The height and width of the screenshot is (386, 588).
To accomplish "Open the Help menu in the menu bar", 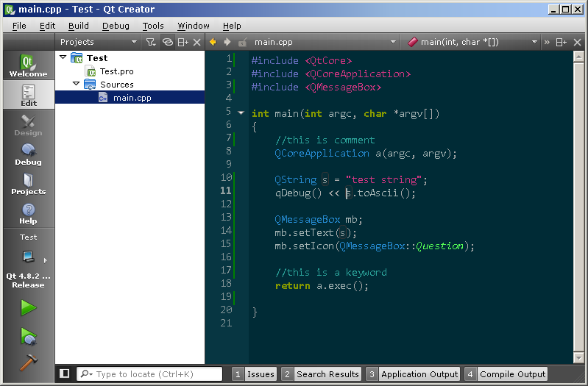I will tap(232, 26).
